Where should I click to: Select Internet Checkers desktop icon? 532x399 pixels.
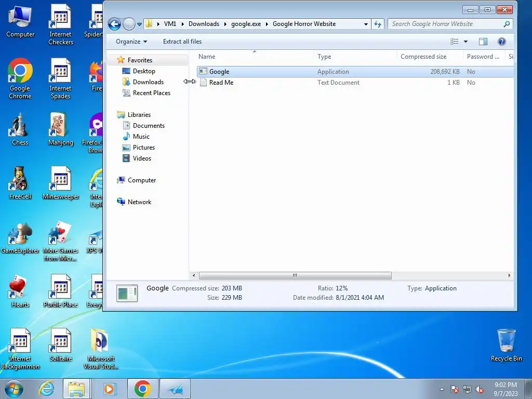[x=61, y=24]
